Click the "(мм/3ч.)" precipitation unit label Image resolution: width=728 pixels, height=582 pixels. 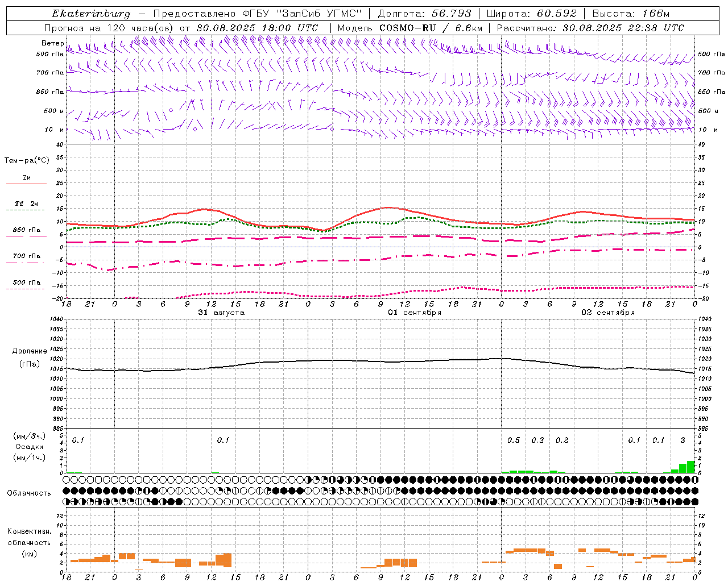(30, 436)
